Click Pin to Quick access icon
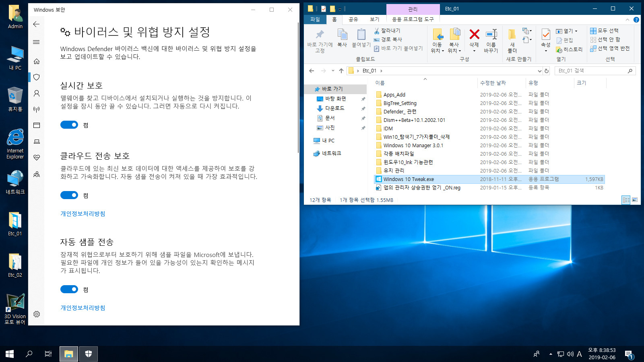The image size is (644, 362). click(320, 34)
